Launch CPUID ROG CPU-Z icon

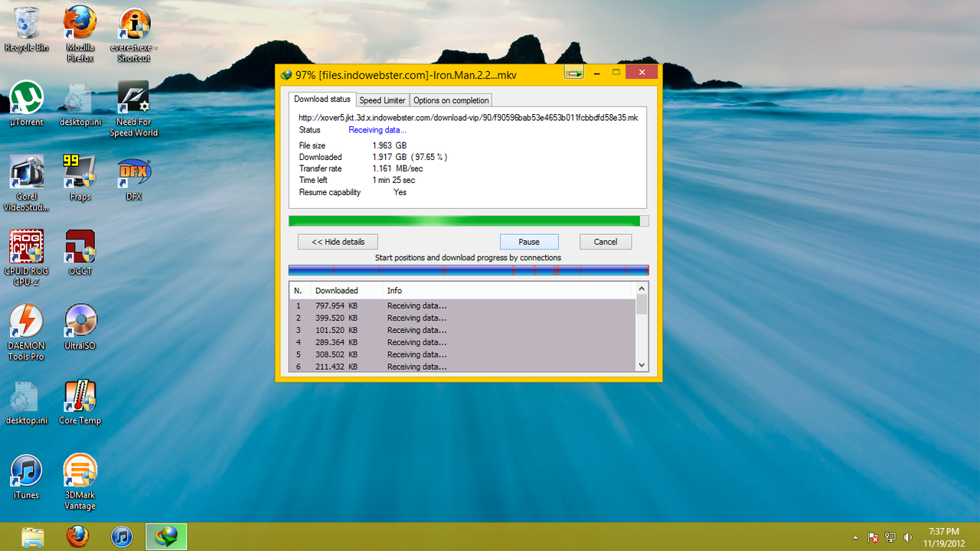[26, 258]
